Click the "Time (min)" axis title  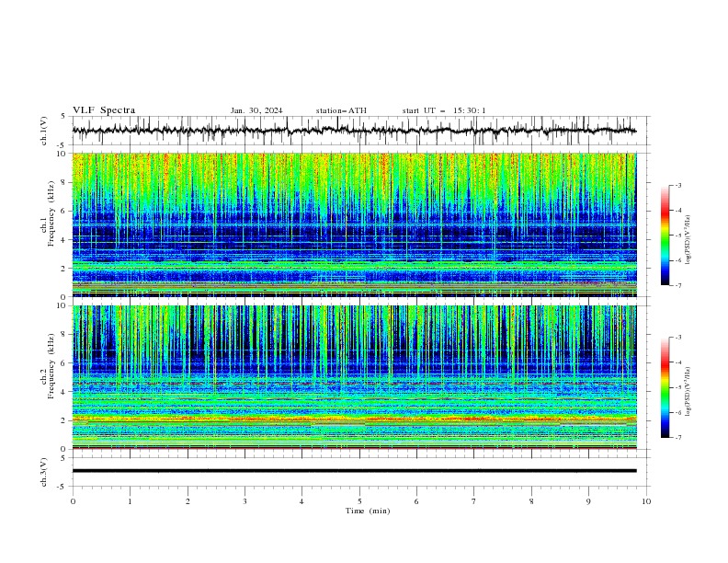[x=368, y=511]
